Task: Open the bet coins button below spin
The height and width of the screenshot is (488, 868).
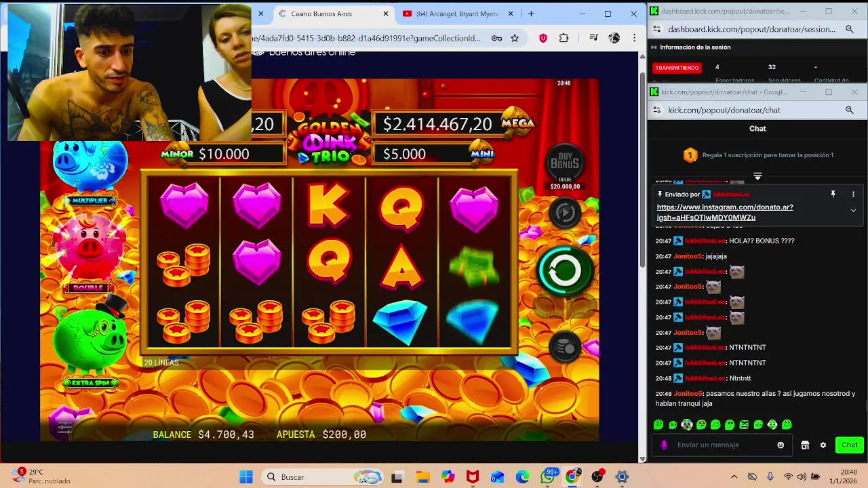Action: 565,348
